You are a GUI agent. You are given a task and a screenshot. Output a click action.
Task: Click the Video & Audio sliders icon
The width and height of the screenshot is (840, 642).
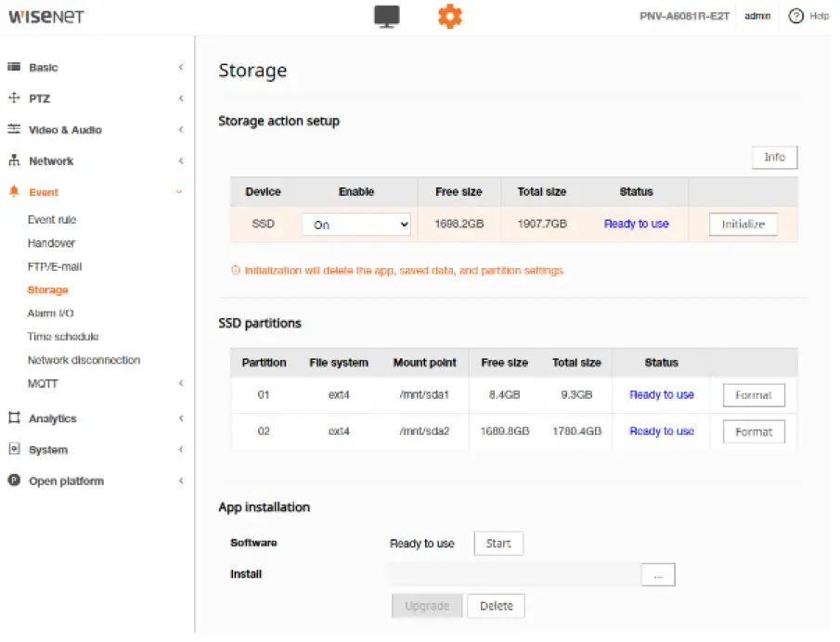point(14,130)
